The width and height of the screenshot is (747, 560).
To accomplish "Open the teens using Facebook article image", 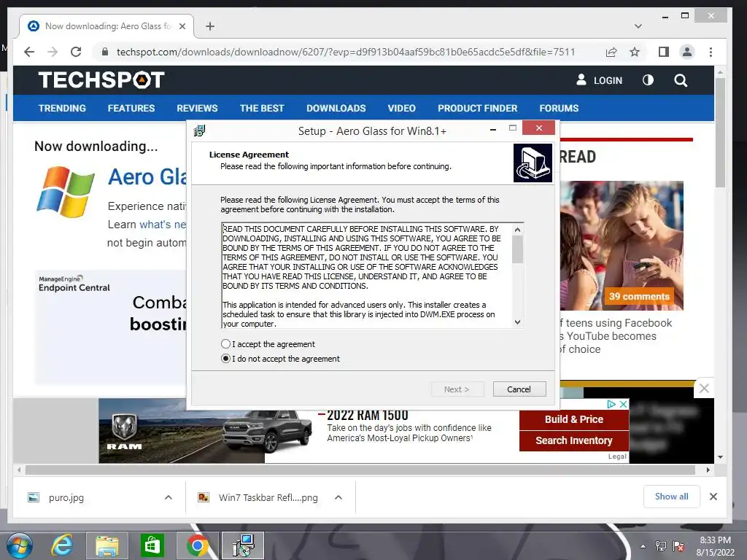I will 622,245.
